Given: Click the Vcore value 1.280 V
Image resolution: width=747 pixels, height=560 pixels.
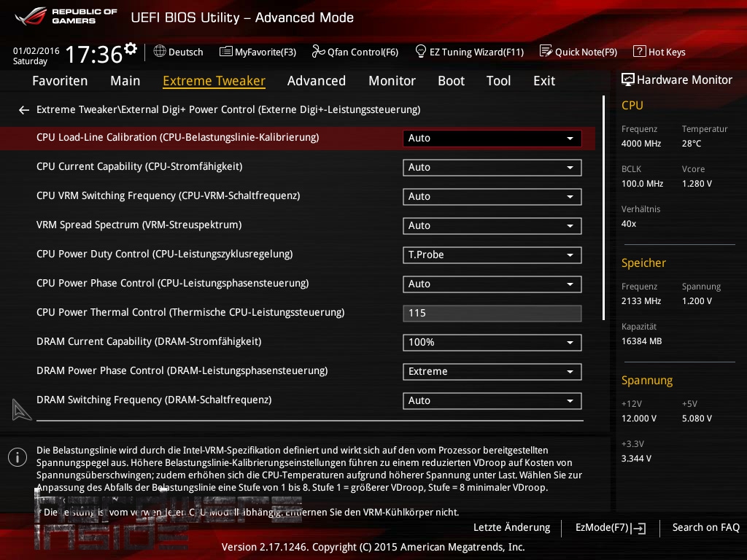Looking at the screenshot, I should (697, 184).
